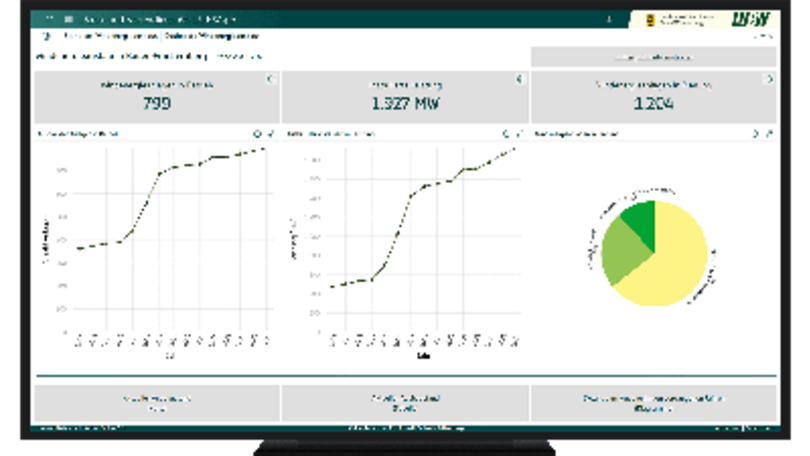Expand the options arrow on the pie chart header
The width and height of the screenshot is (810, 456).
coord(755,133)
